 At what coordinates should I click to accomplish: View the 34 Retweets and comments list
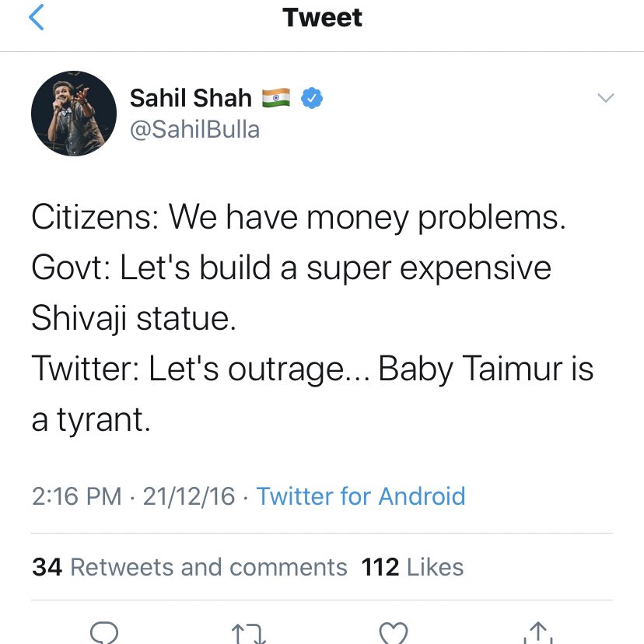[190, 567]
